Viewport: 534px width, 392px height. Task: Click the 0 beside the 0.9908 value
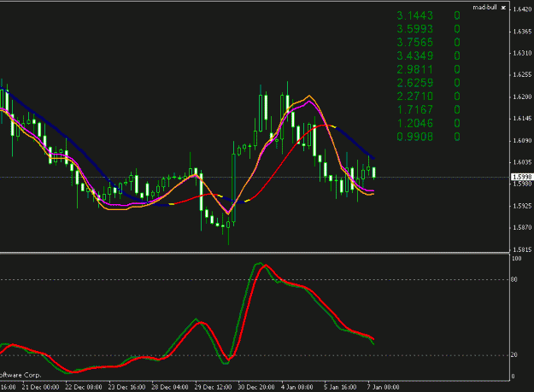pyautogui.click(x=457, y=137)
